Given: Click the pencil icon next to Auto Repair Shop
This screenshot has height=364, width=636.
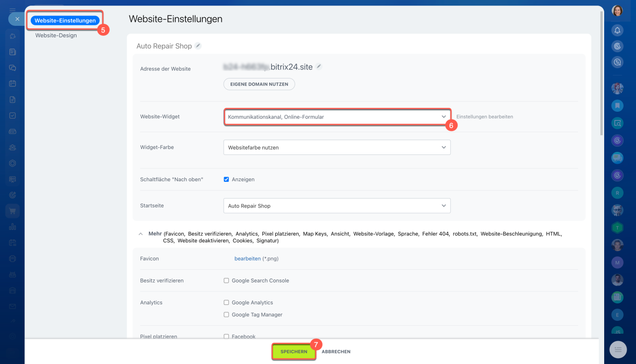Looking at the screenshot, I should pos(198,46).
